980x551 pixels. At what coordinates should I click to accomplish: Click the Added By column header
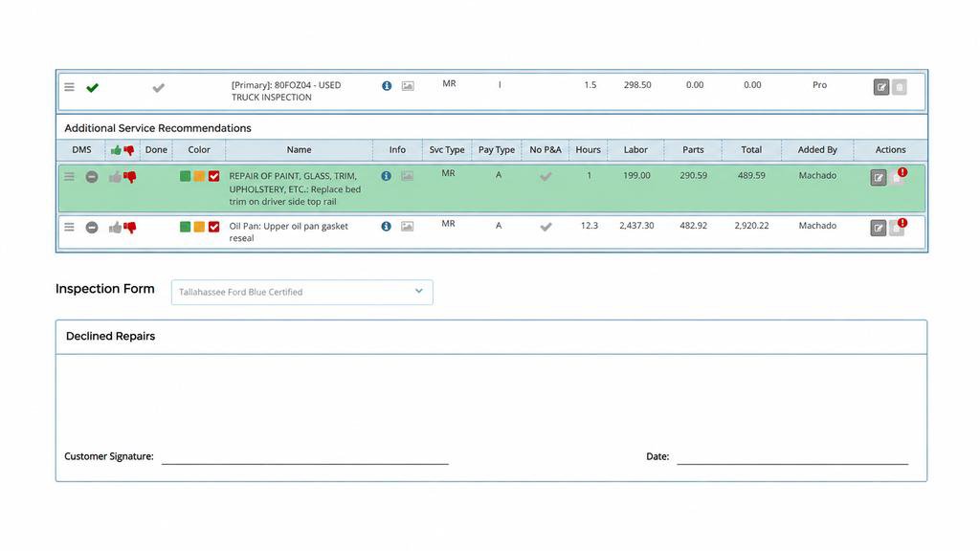pyautogui.click(x=817, y=150)
